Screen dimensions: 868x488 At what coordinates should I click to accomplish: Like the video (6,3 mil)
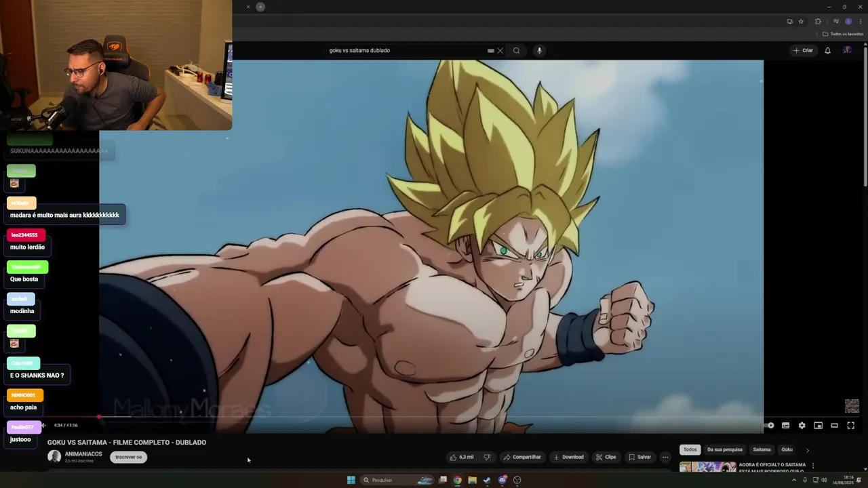click(462, 457)
